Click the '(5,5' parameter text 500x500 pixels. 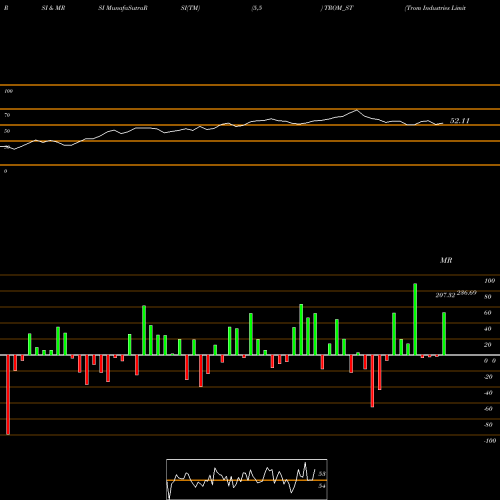(257, 8)
